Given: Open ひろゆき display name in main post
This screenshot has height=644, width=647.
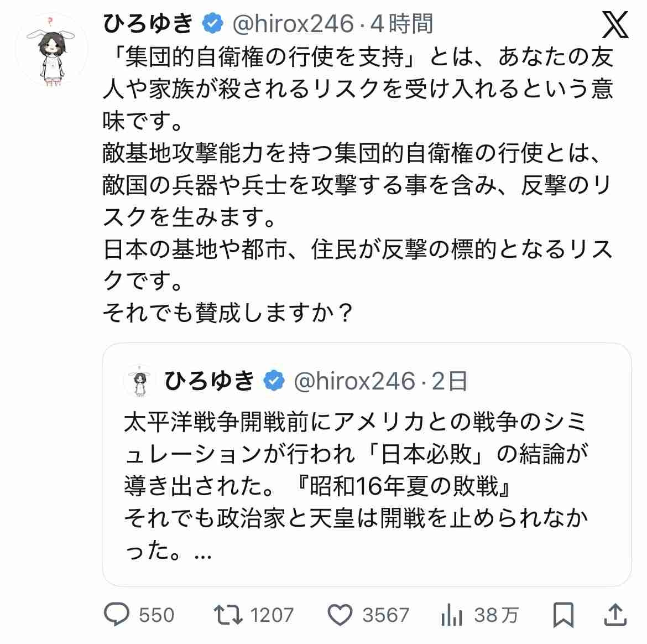Looking at the screenshot, I should click(x=149, y=24).
